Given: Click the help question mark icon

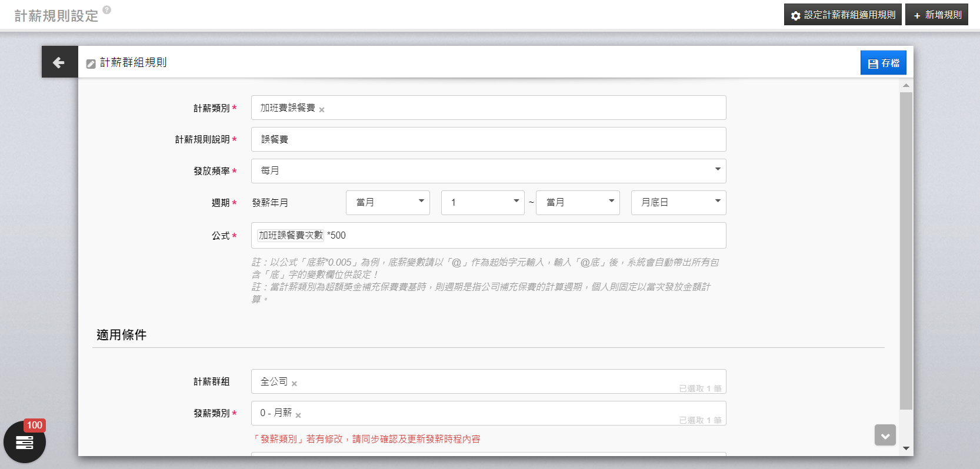Looking at the screenshot, I should (106, 10).
